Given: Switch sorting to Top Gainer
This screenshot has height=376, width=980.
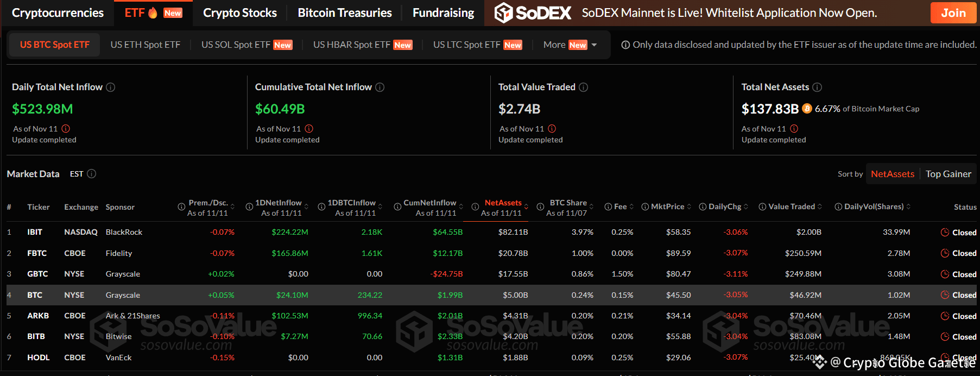Looking at the screenshot, I should click(949, 174).
